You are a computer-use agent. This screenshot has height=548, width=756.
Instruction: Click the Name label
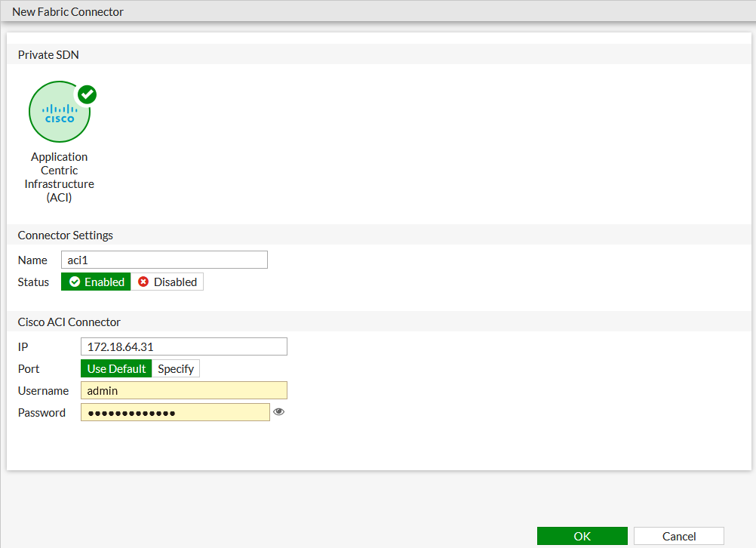32,260
